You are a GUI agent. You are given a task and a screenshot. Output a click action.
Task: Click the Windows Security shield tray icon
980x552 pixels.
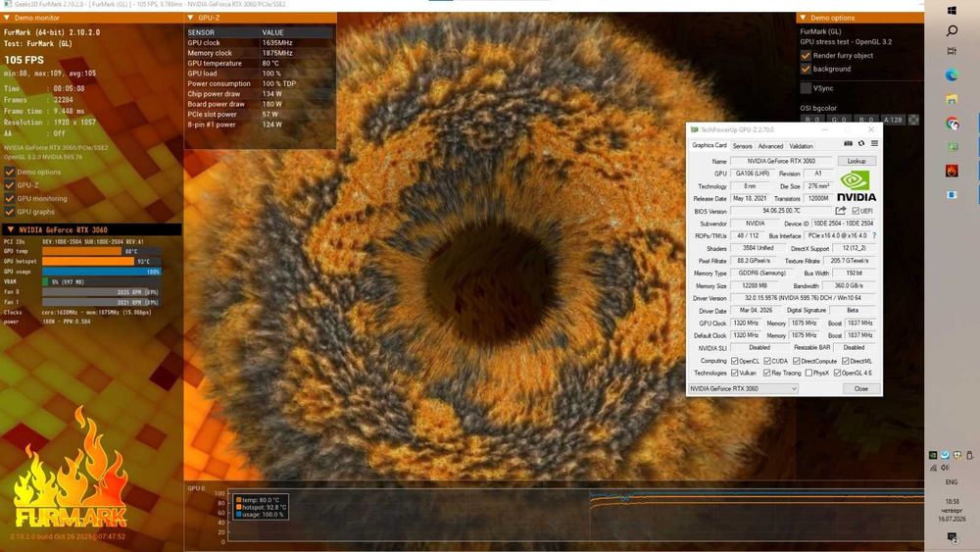(957, 455)
